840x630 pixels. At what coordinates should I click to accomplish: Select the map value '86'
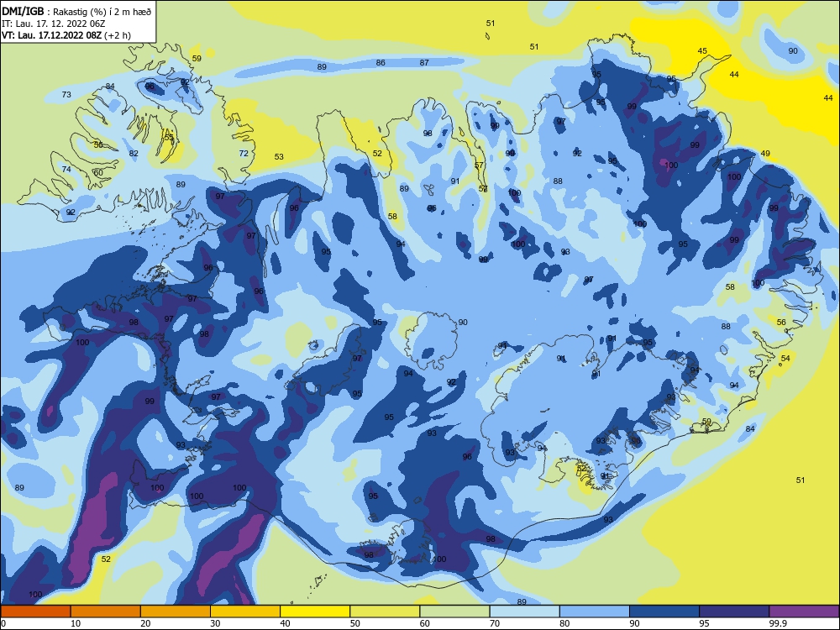381,63
